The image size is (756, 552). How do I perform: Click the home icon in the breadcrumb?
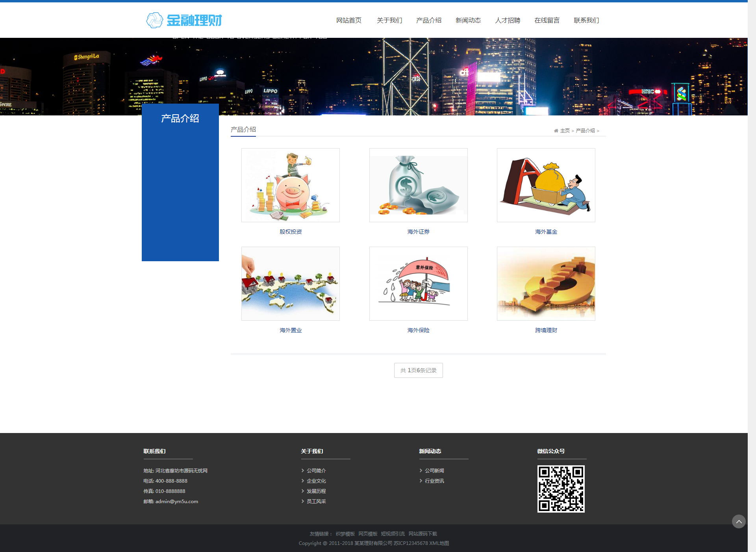(556, 131)
